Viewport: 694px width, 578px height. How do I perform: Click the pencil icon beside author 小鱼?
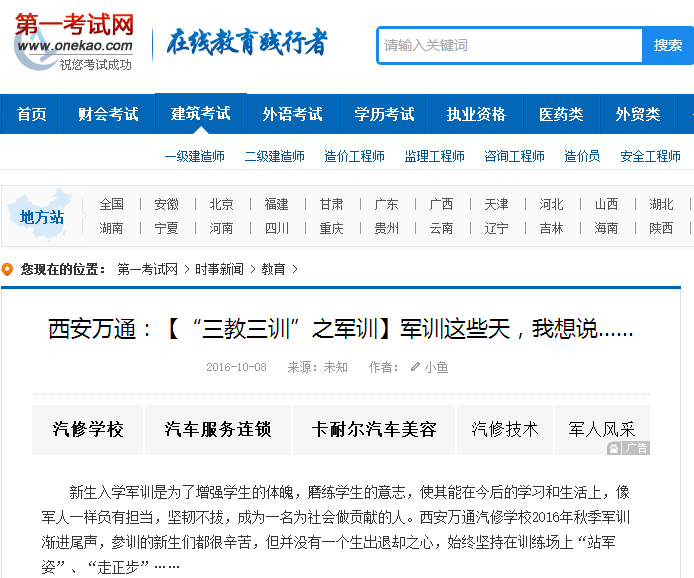point(415,367)
